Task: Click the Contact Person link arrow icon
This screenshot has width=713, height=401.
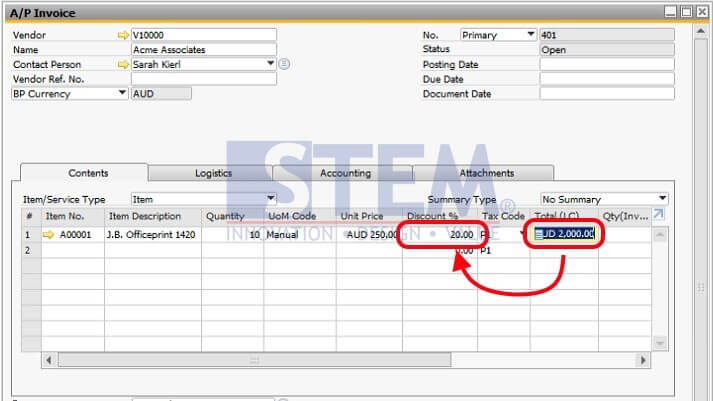Action: pyautogui.click(x=123, y=65)
